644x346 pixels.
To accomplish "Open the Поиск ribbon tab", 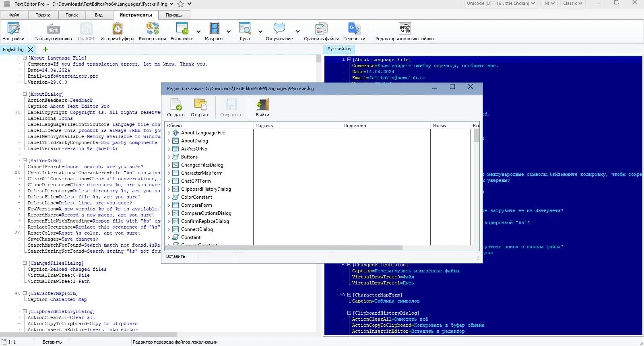I will tap(72, 15).
